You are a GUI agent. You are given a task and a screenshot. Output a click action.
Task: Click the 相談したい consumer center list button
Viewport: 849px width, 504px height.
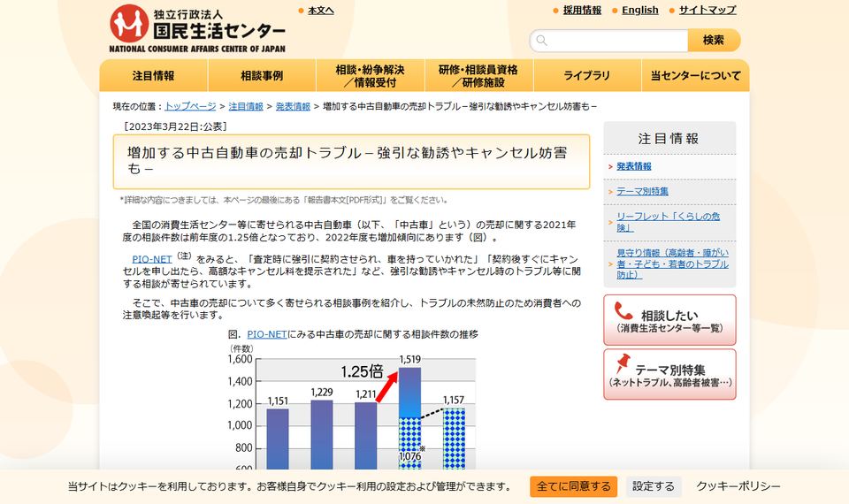coord(669,320)
